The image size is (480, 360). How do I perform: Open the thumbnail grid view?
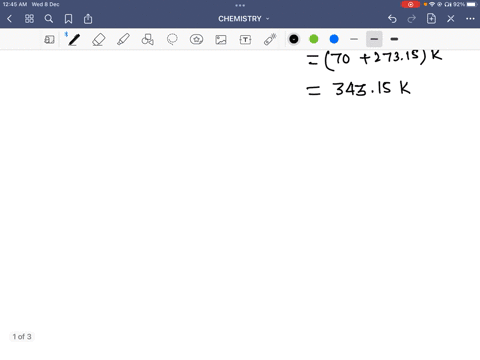[29, 19]
